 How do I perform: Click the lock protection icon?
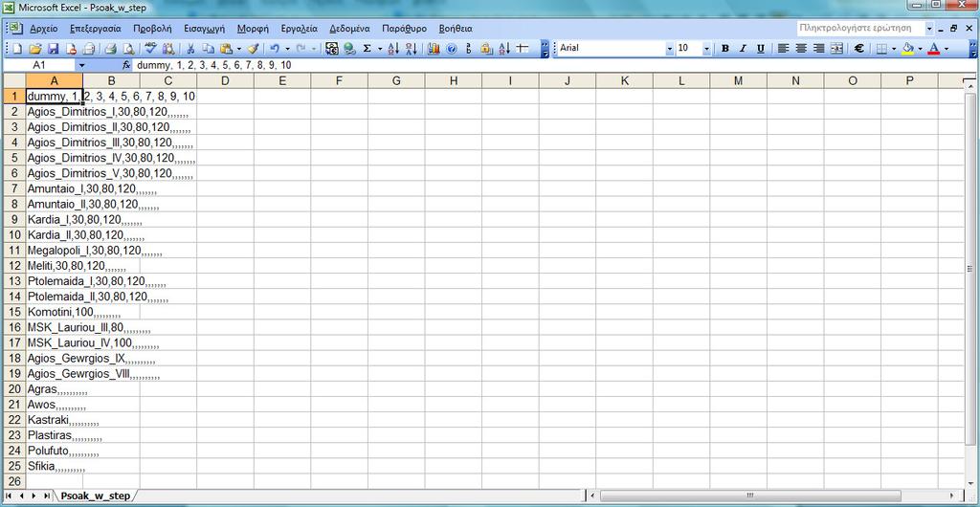485,49
